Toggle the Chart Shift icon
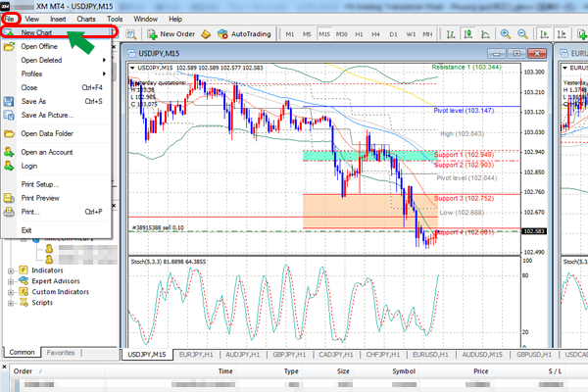 562,34
